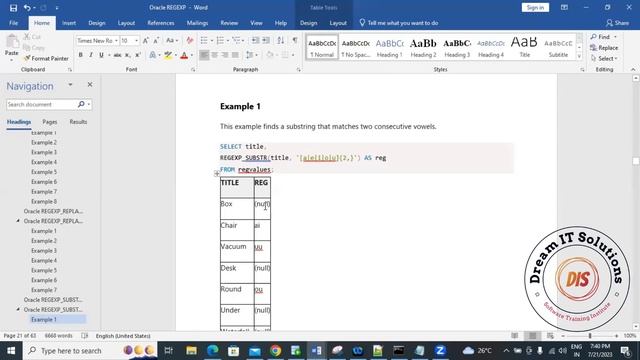The height and width of the screenshot is (360, 640).
Task: Activate the Format Painter brush
Action: click(46, 58)
